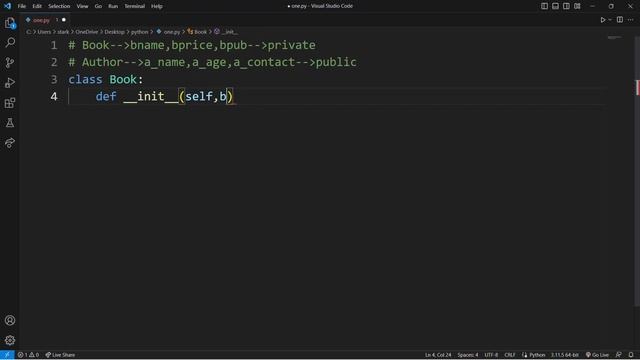Open the Run menu

113,6
